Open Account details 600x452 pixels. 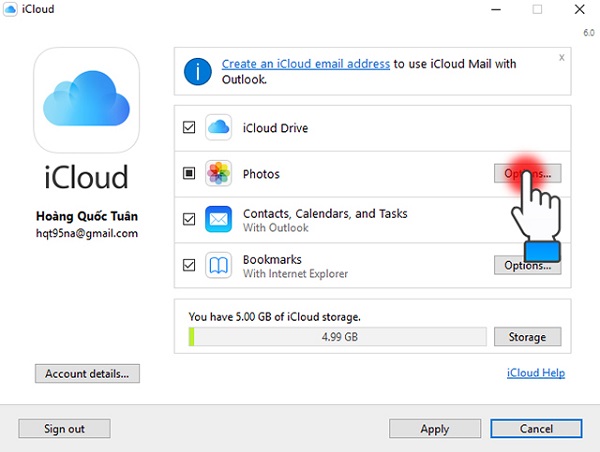pos(87,374)
